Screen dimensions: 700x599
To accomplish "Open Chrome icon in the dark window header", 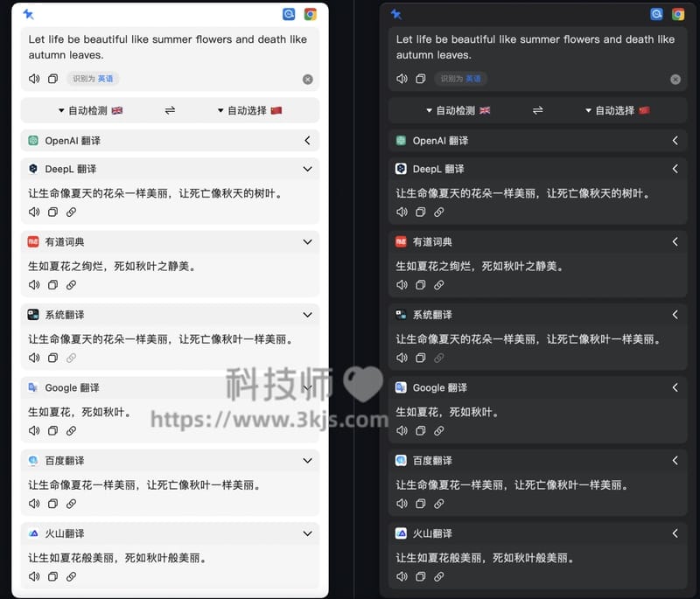I will (x=678, y=14).
